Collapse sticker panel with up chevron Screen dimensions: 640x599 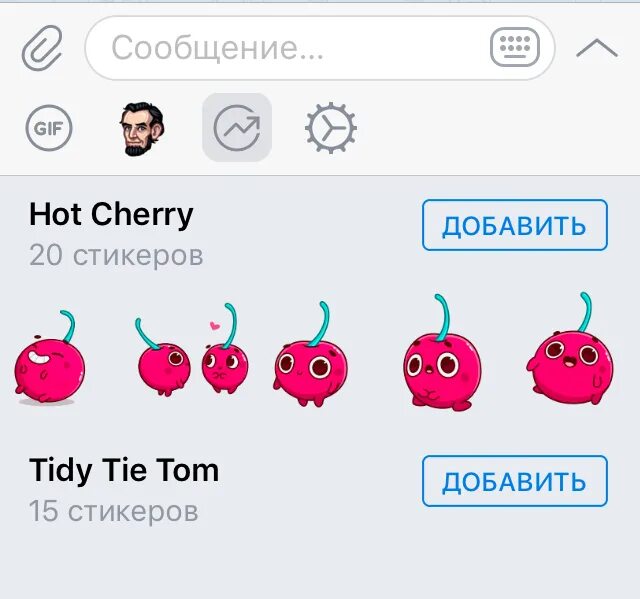pyautogui.click(x=597, y=48)
